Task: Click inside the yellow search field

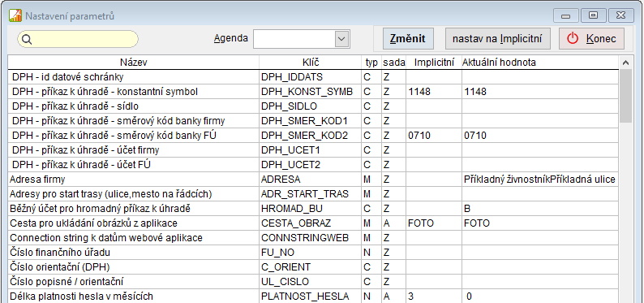Action: tap(78, 39)
